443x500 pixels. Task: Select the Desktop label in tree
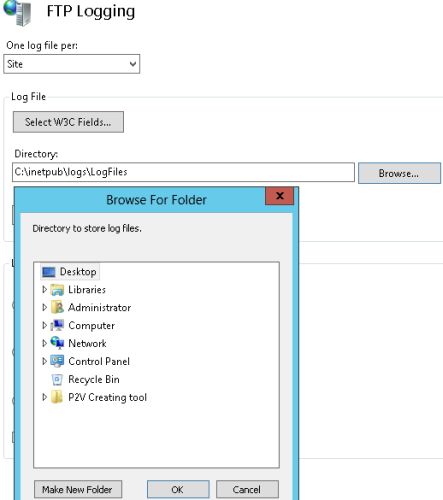click(x=78, y=272)
